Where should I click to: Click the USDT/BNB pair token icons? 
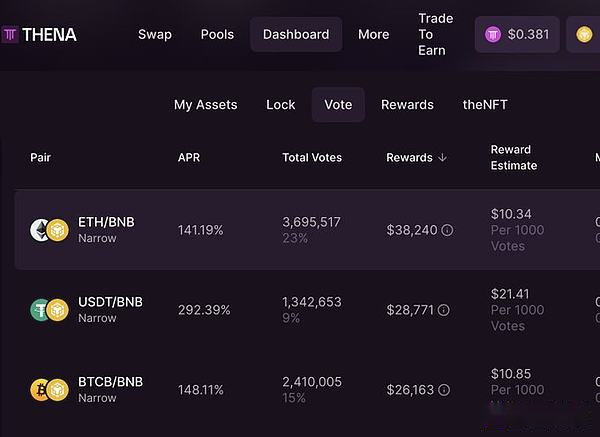coord(50,310)
